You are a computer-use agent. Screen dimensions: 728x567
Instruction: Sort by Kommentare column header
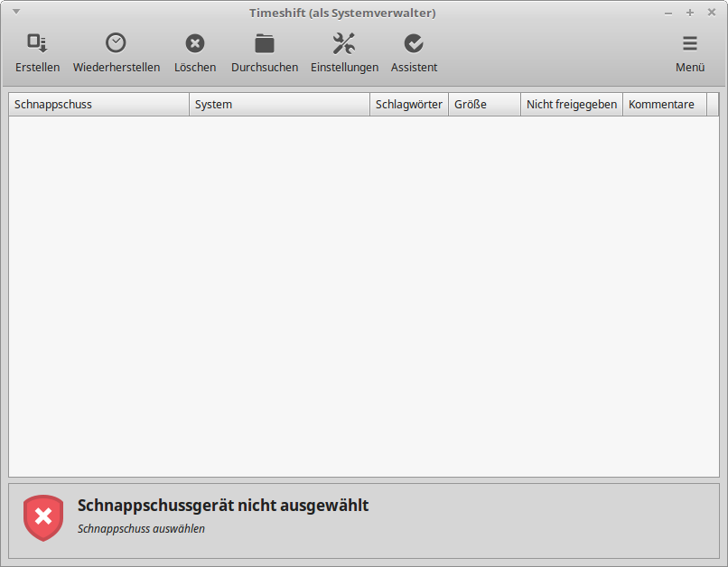pos(665,105)
